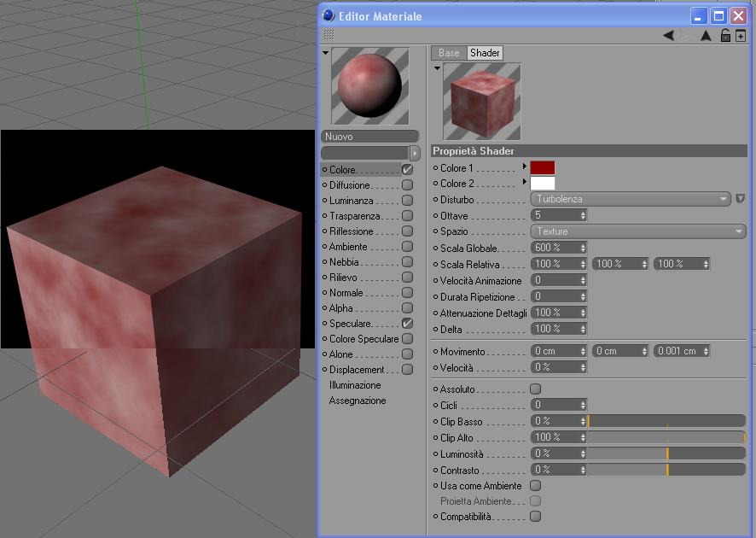Maximize the Editor Materiale window
This screenshot has width=756, height=538.
click(x=718, y=16)
